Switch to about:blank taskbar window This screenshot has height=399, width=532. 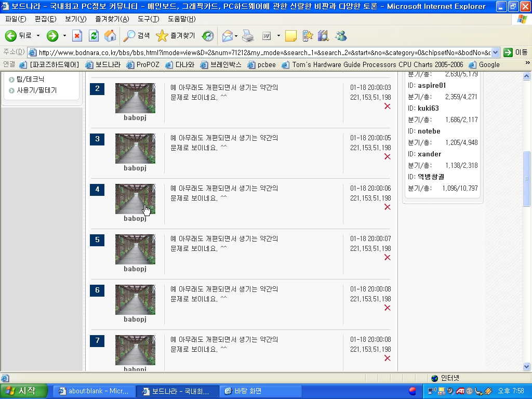(95, 391)
